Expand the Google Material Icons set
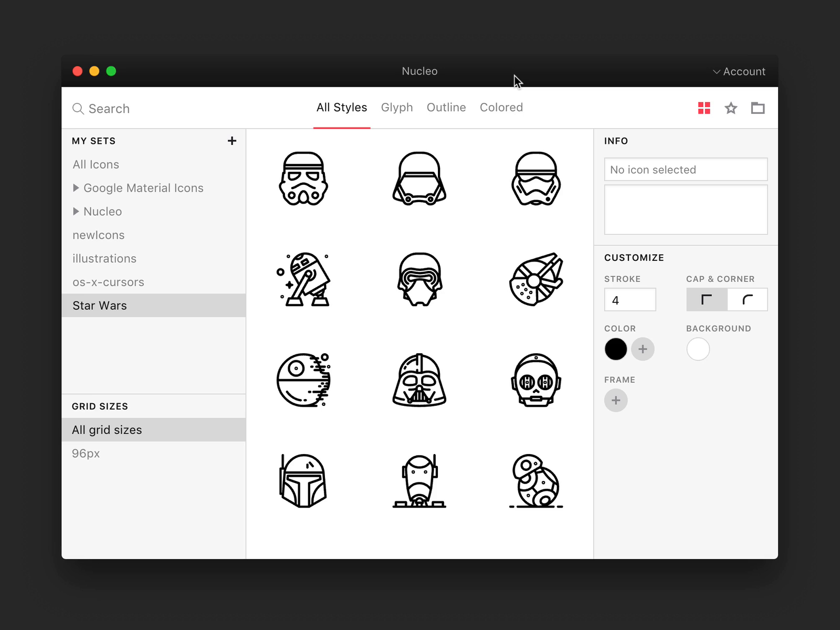840x630 pixels. pos(76,188)
